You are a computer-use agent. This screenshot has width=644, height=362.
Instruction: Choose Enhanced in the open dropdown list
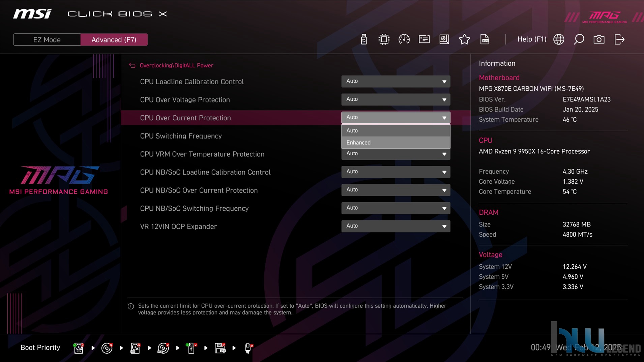396,143
